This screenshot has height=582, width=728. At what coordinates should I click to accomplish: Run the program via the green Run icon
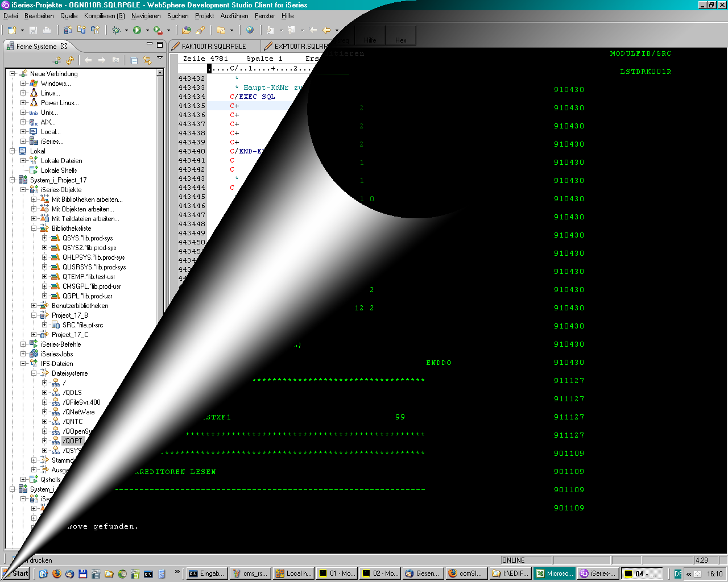[x=136, y=31]
